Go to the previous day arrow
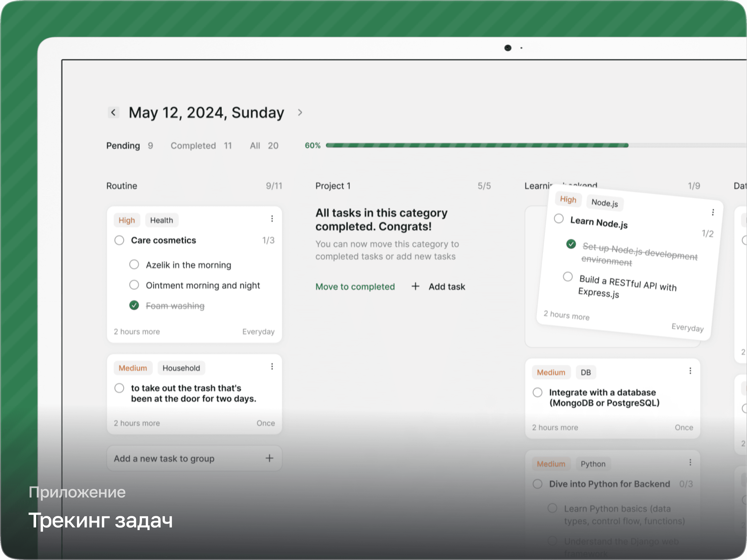Screen dimensions: 747x560 click(x=113, y=112)
